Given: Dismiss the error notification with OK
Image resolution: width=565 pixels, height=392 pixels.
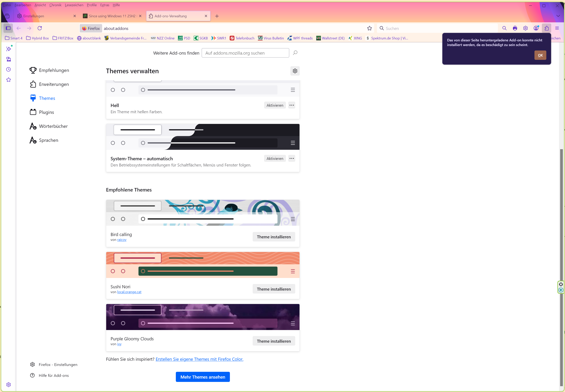Looking at the screenshot, I should pos(540,55).
